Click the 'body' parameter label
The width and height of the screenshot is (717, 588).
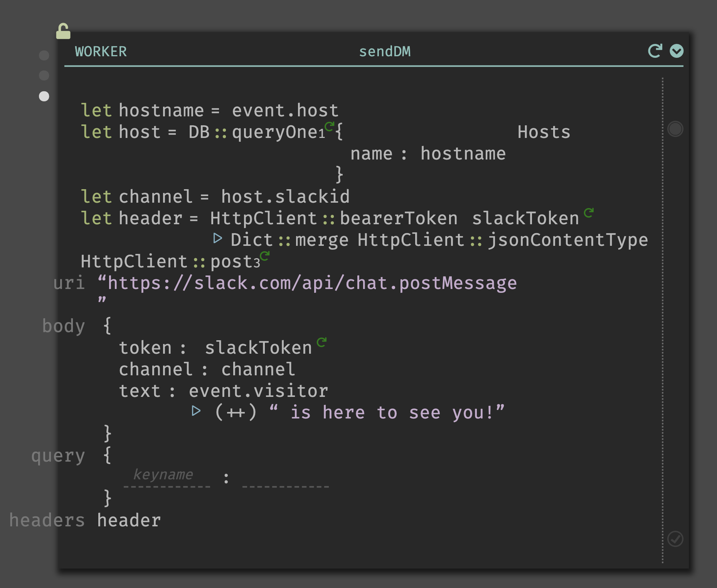64,326
